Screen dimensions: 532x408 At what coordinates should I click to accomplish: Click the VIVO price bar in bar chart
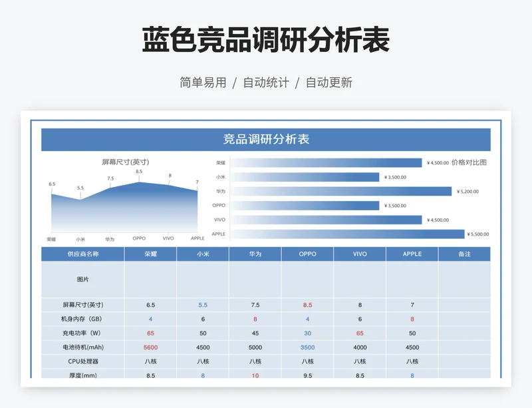pyautogui.click(x=327, y=220)
